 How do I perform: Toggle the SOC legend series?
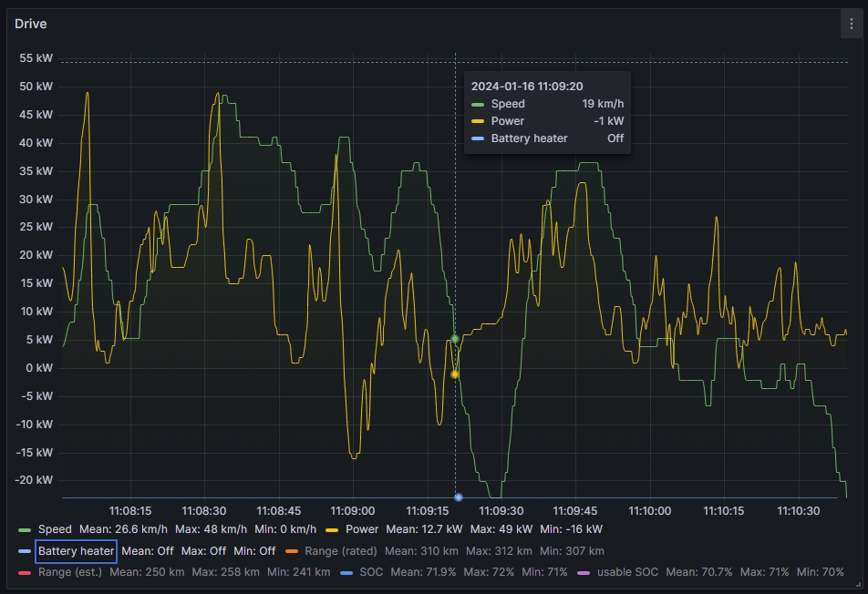click(371, 572)
